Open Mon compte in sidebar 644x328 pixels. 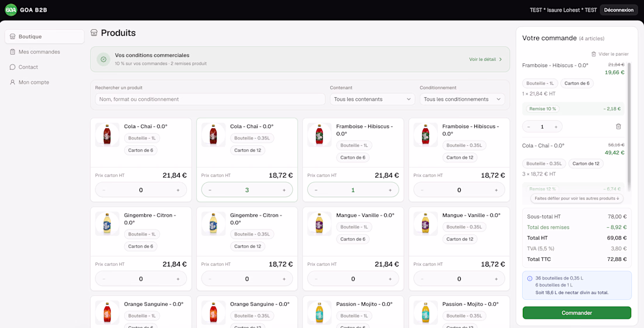(44, 82)
